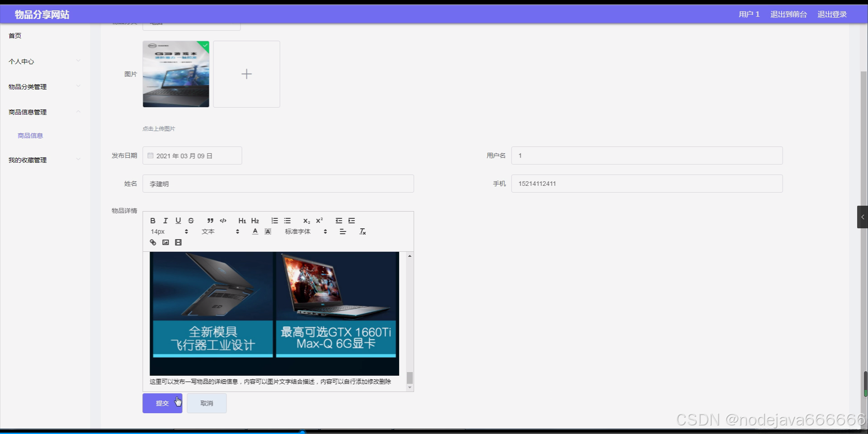Image resolution: width=868 pixels, height=434 pixels.
Task: Toggle underline formatting in the editor
Action: pos(178,221)
